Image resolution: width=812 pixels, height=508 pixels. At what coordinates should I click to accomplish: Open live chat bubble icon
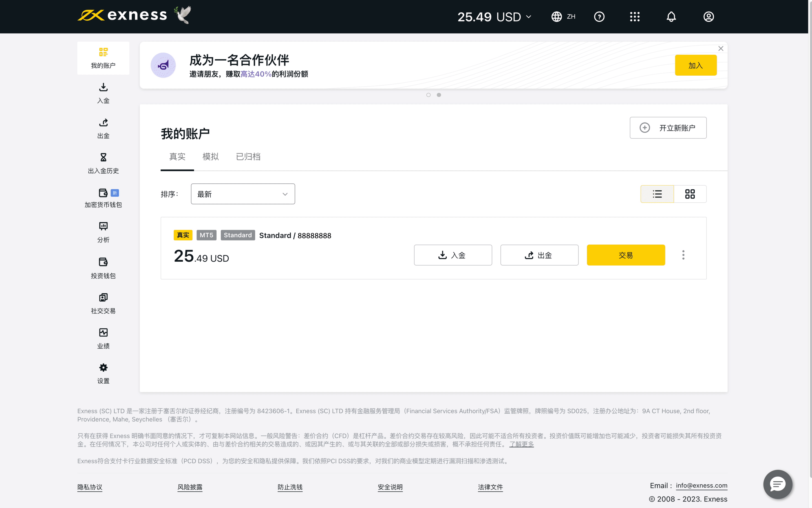778,484
